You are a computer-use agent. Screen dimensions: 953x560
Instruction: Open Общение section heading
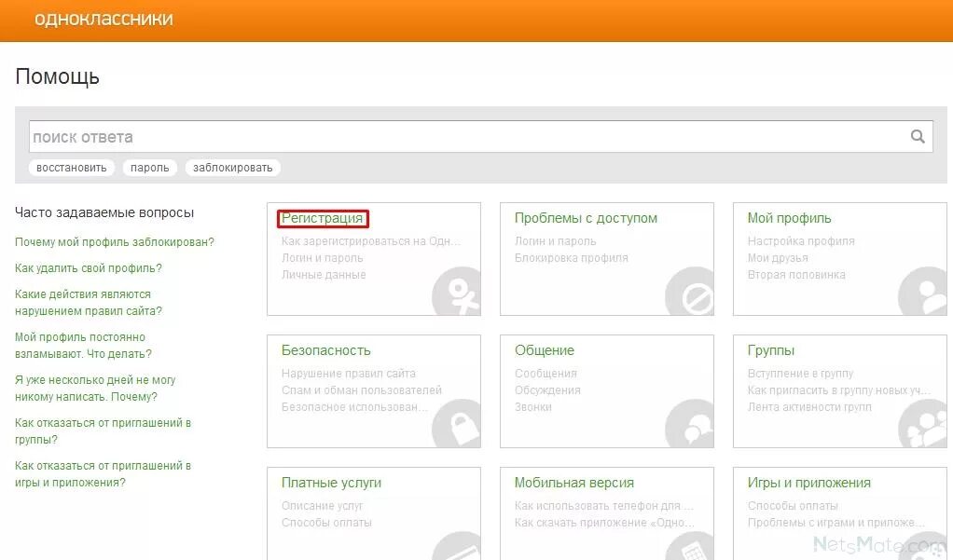pos(544,350)
